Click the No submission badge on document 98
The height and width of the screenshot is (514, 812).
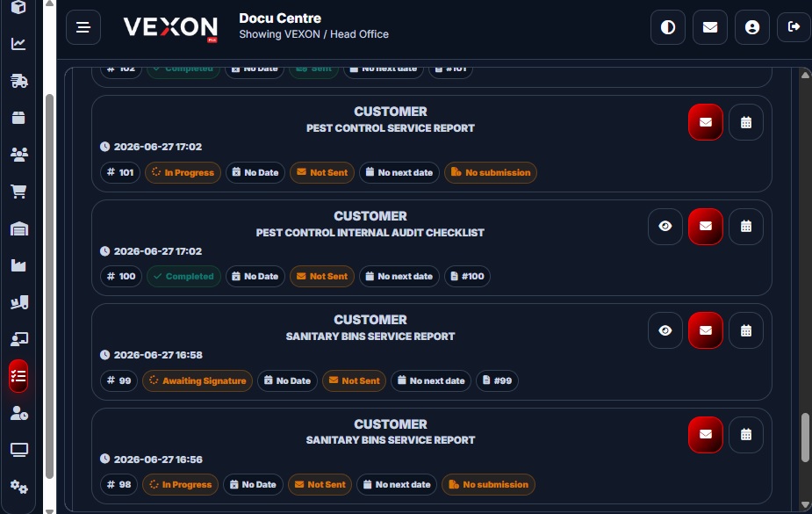tap(488, 484)
